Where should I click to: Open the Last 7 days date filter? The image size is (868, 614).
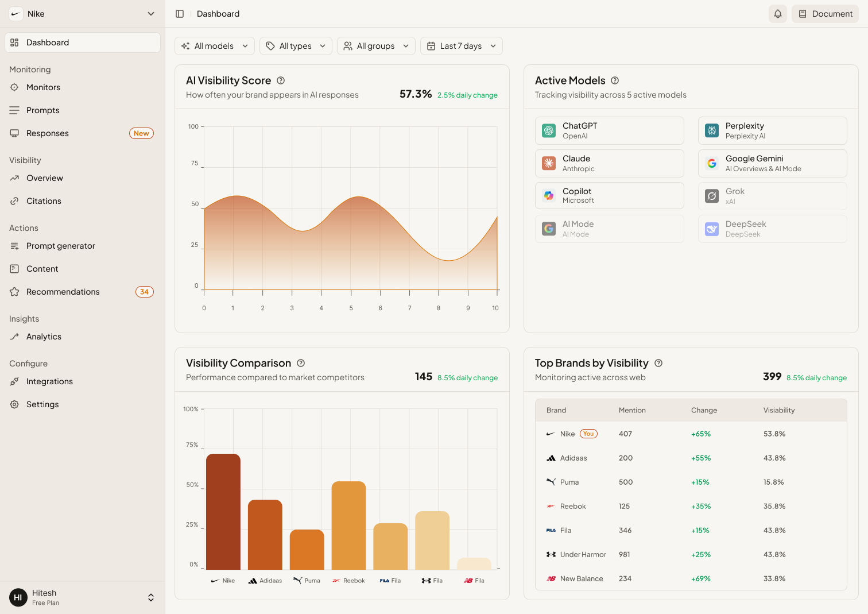(461, 46)
